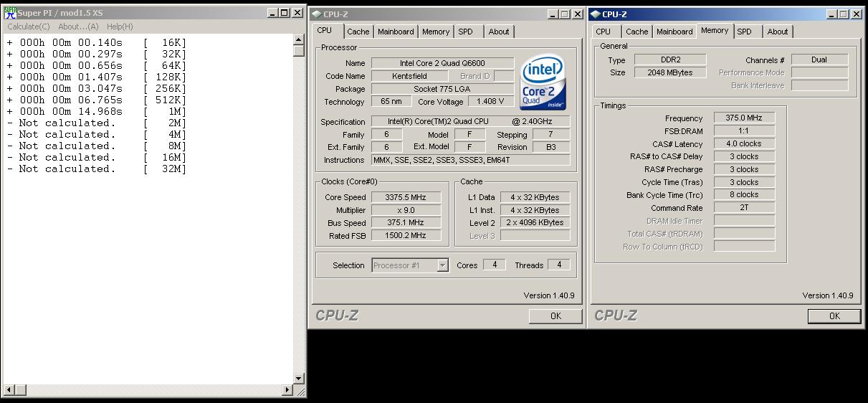Viewport: 868px width, 403px height.
Task: Switch to About tab in the second CPU-Z window
Action: [x=778, y=32]
